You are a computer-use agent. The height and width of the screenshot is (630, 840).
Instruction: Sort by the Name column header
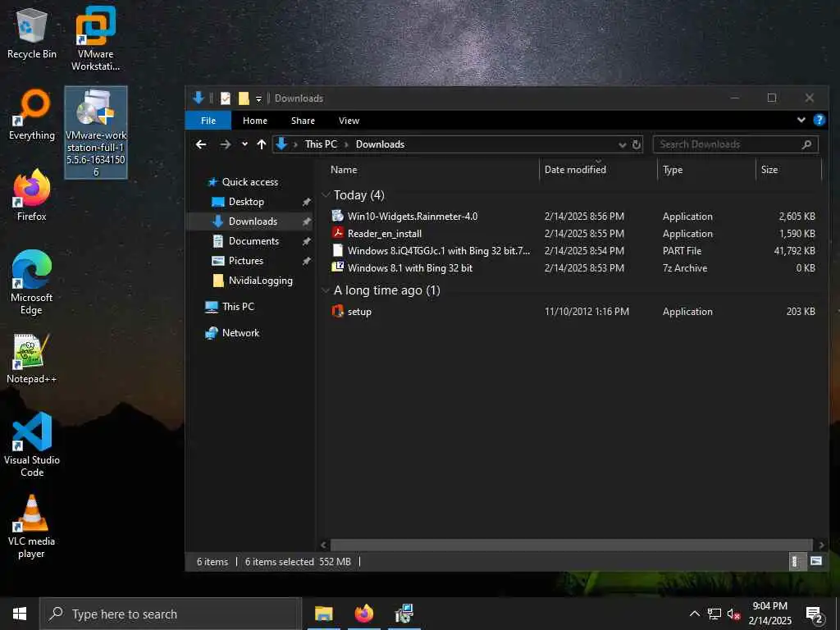pyautogui.click(x=433, y=169)
